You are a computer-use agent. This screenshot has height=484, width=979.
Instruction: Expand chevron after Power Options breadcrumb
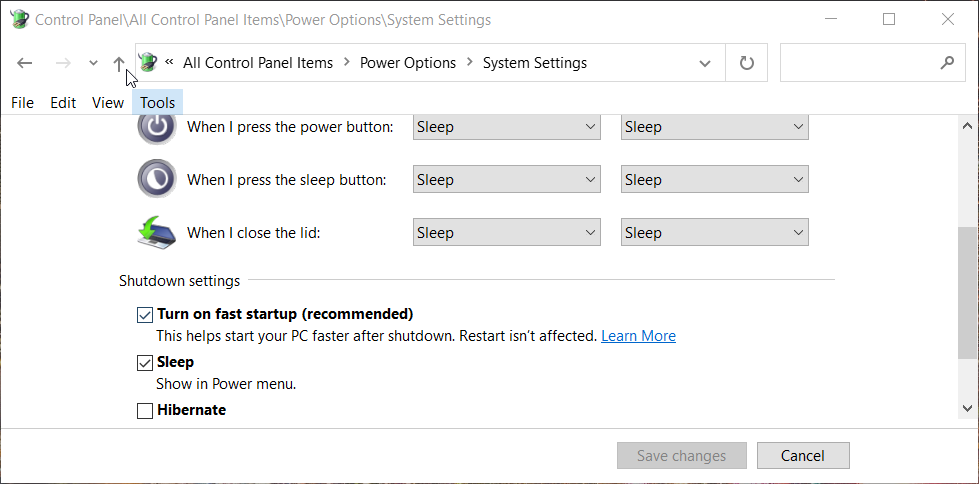pyautogui.click(x=470, y=63)
